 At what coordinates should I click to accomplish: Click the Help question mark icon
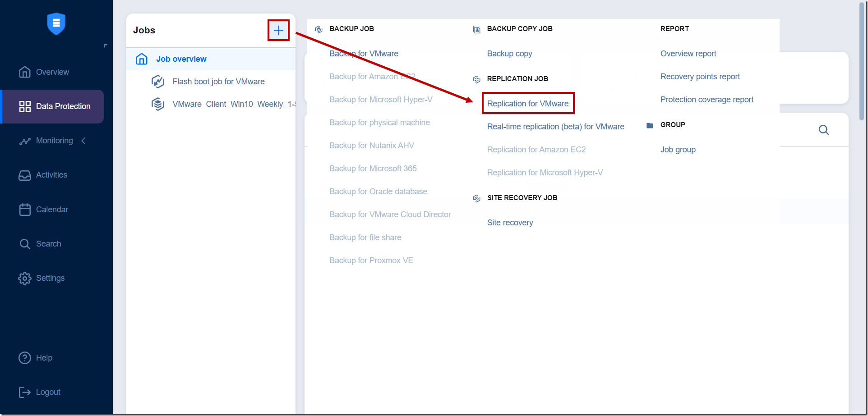(x=25, y=358)
